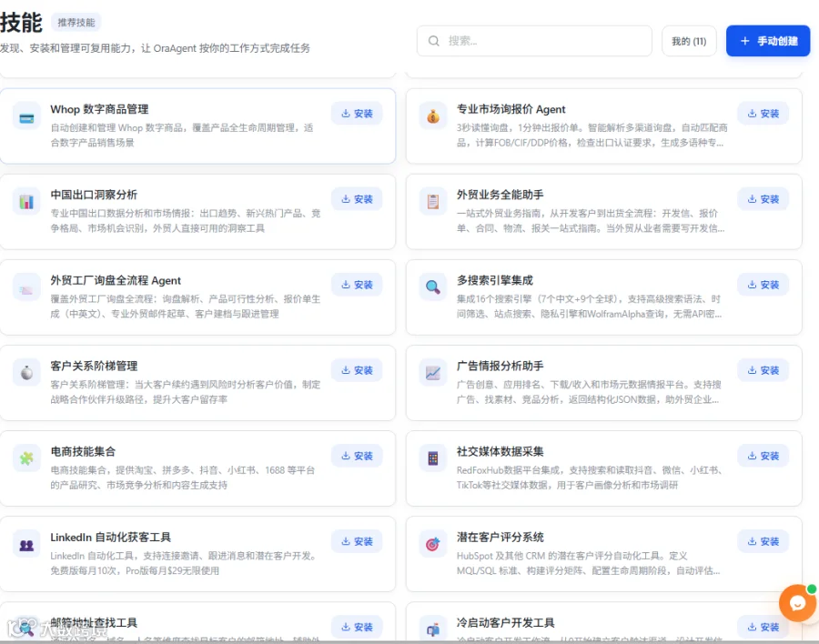This screenshot has width=819, height=644.
Task: Open the 潜在客户评分系统 title
Action: pyautogui.click(x=500, y=538)
